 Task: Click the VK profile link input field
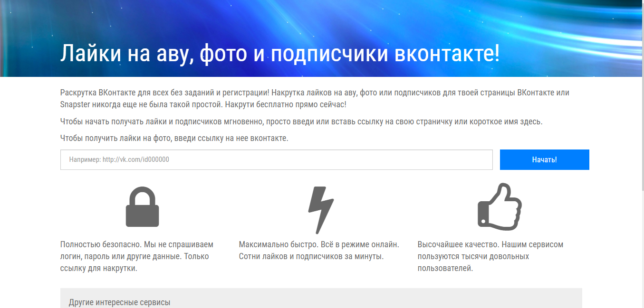coord(276,159)
